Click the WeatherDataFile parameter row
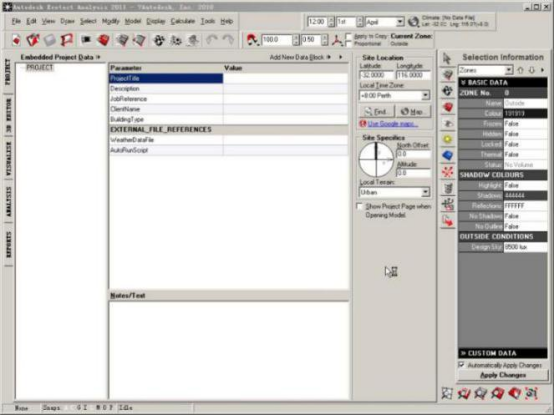This screenshot has height=415, width=554. [229, 140]
